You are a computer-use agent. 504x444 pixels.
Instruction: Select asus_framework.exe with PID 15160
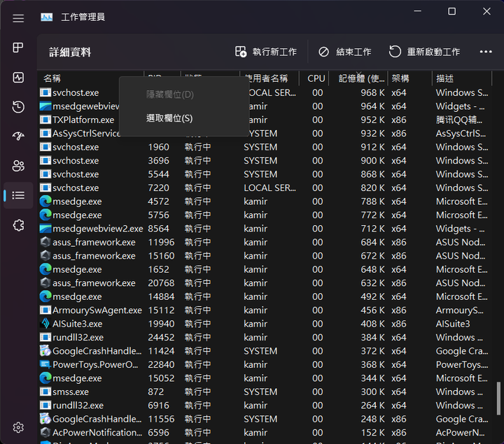tap(264, 255)
